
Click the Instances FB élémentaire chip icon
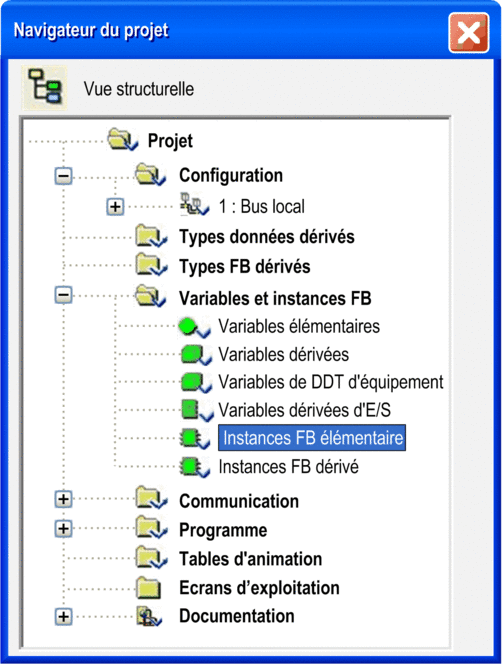pyautogui.click(x=195, y=438)
